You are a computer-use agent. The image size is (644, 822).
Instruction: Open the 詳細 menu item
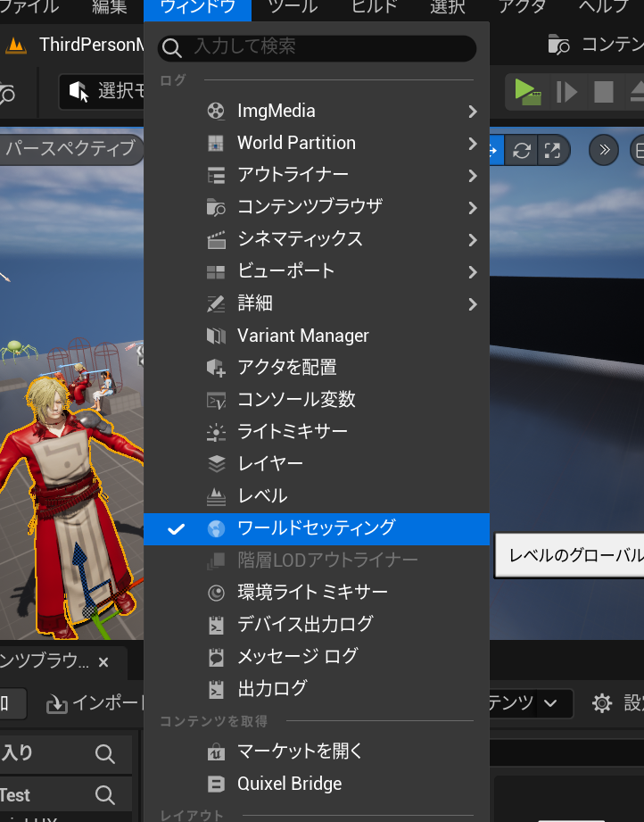[x=317, y=303]
